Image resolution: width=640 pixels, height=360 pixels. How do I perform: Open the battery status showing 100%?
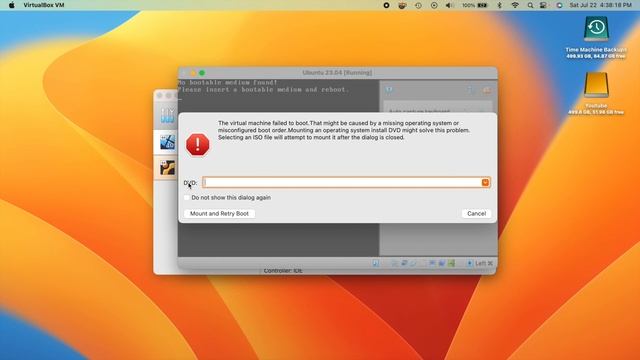click(475, 5)
